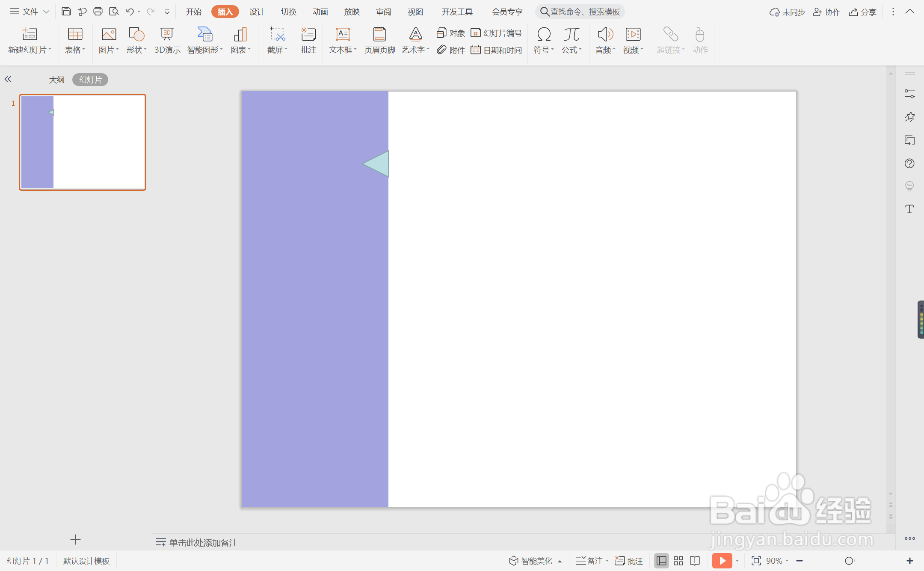Start slideshow with orange play button
This screenshot has height=571, width=924.
point(722,561)
